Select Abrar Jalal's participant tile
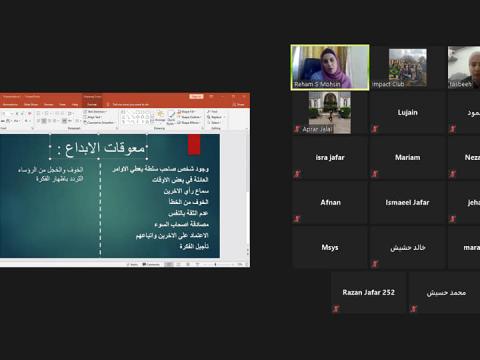The image size is (480, 360). coord(330,113)
